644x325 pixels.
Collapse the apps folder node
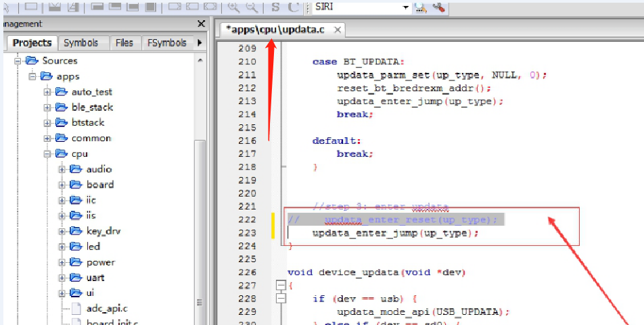tap(32, 77)
